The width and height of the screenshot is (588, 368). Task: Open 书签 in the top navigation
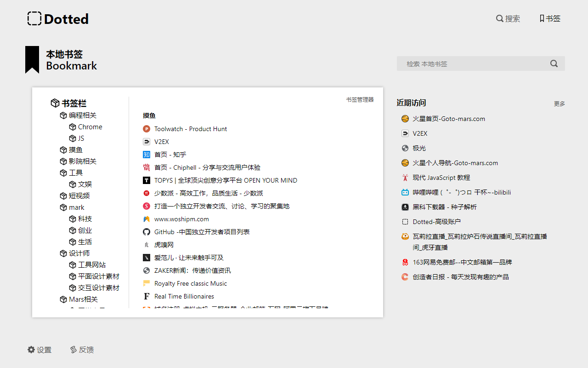pyautogui.click(x=549, y=18)
